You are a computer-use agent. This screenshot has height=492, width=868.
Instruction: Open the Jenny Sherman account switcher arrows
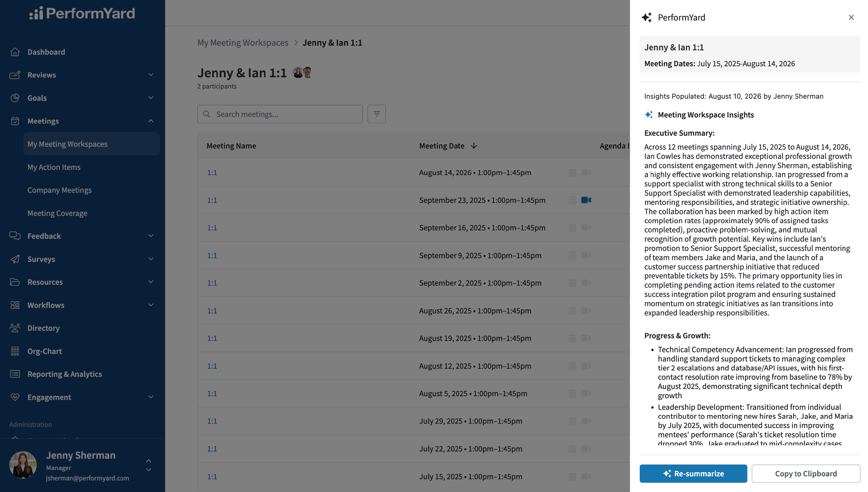[148, 465]
